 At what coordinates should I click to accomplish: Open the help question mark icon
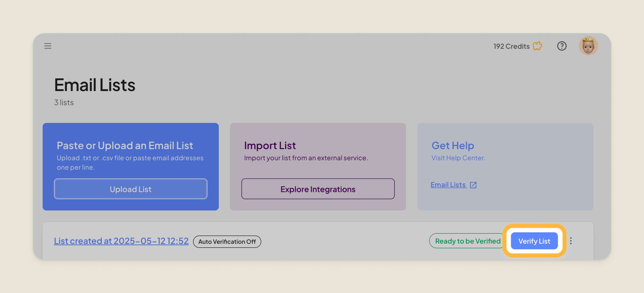pos(562,46)
